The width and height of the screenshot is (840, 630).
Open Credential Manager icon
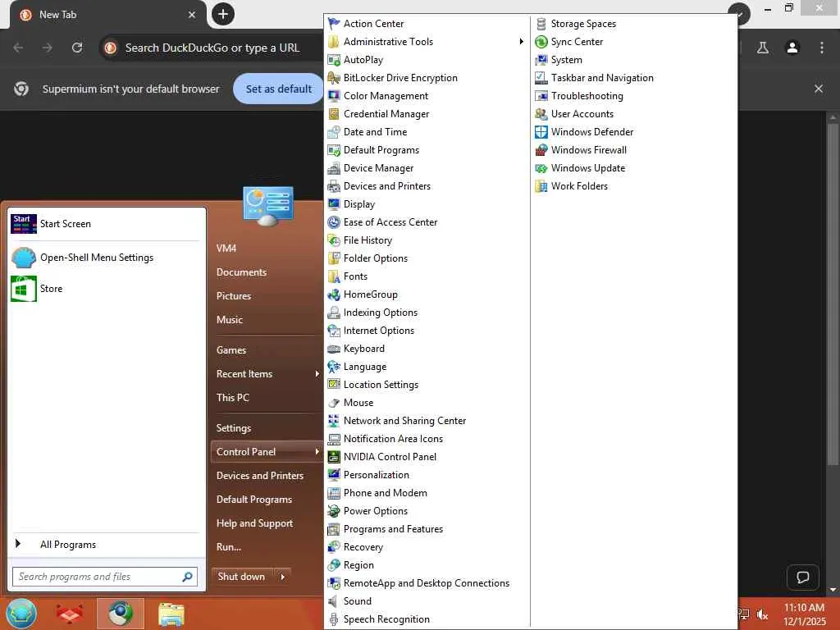click(x=334, y=114)
